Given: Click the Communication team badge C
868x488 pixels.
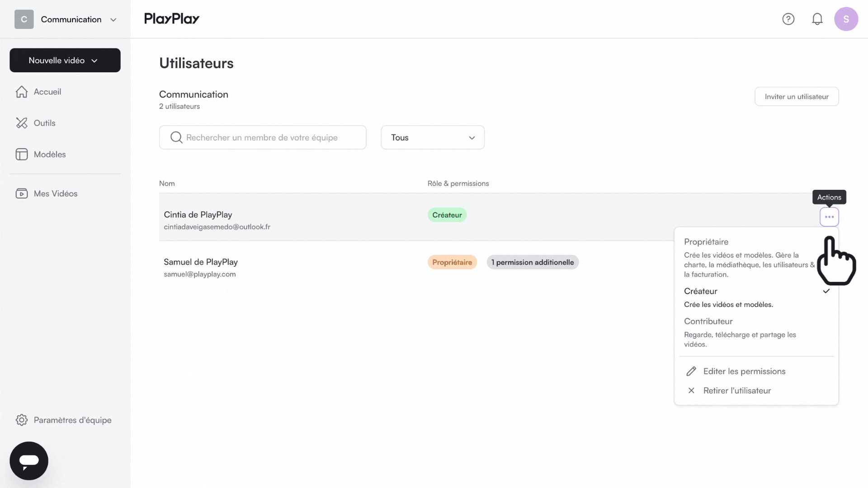Looking at the screenshot, I should point(24,19).
